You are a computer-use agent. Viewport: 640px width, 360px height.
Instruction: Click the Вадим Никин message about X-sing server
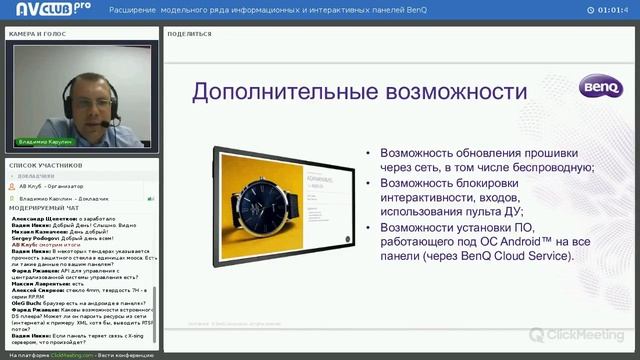pos(78,339)
